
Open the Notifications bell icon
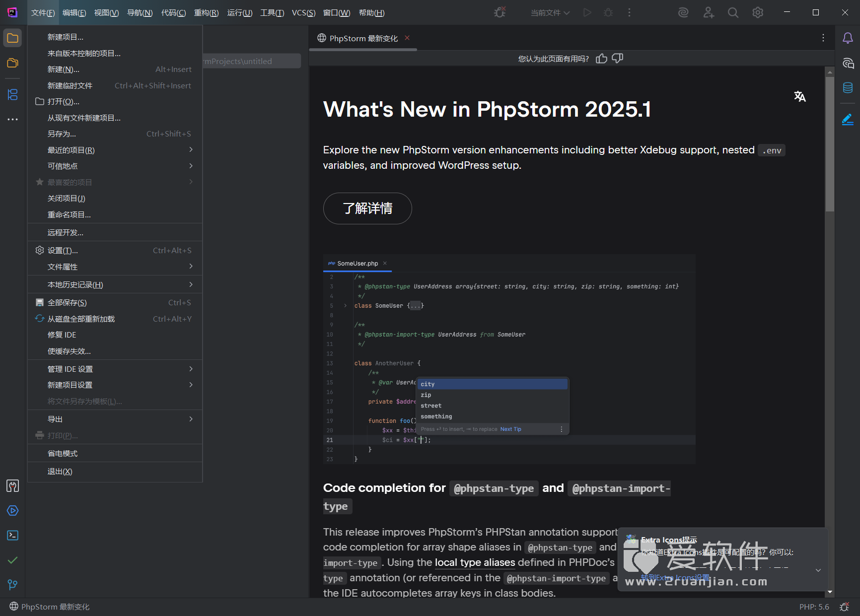click(x=848, y=38)
